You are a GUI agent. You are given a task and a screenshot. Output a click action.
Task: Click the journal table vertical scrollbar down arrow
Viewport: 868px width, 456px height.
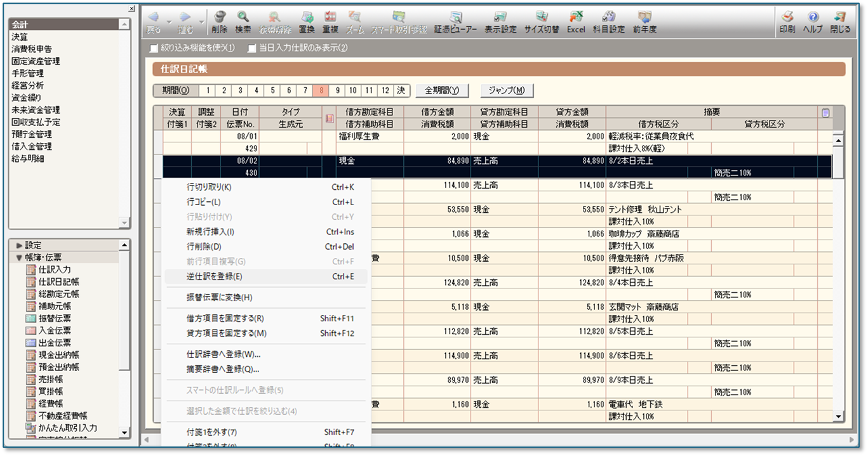838,416
